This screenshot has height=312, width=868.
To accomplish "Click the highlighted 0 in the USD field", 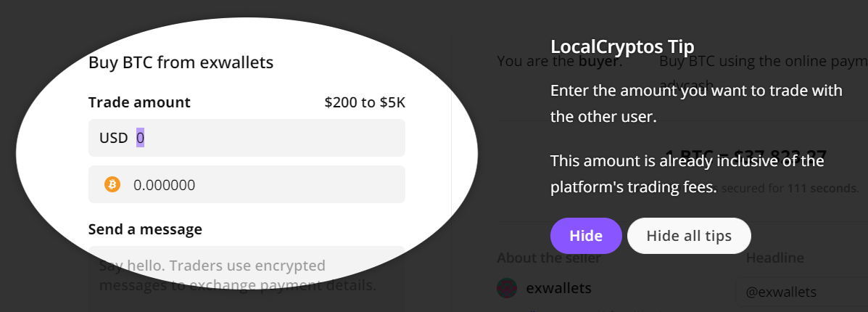I will (140, 138).
